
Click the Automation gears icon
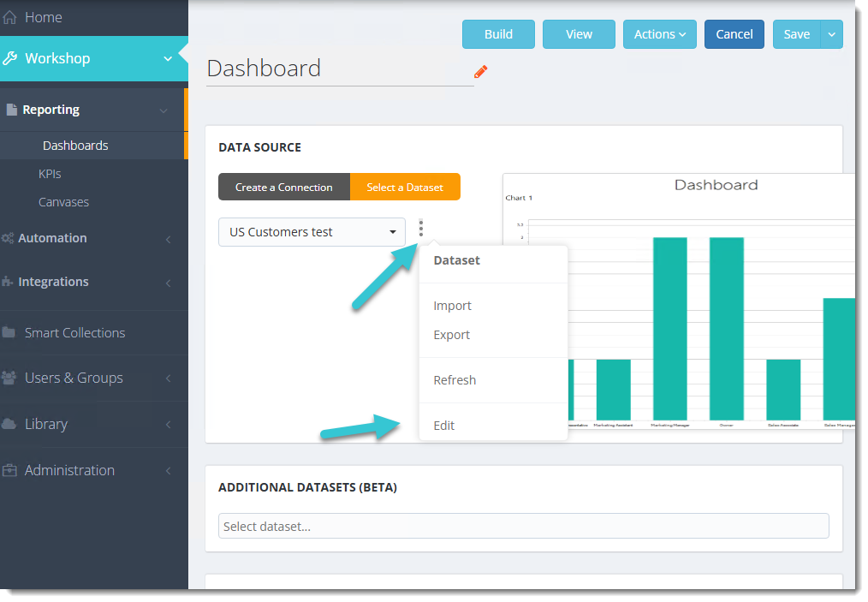[9, 238]
